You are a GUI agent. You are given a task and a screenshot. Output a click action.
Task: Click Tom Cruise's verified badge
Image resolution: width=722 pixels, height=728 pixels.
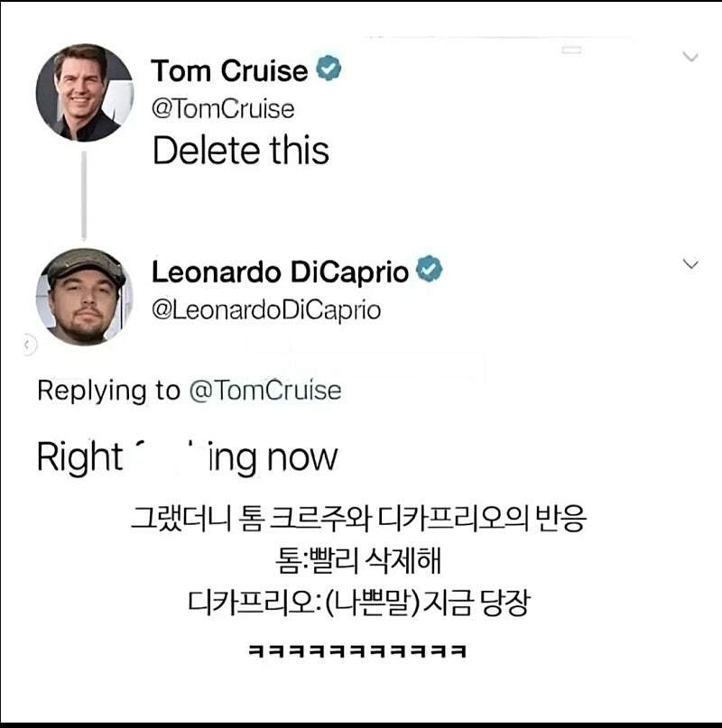329,69
